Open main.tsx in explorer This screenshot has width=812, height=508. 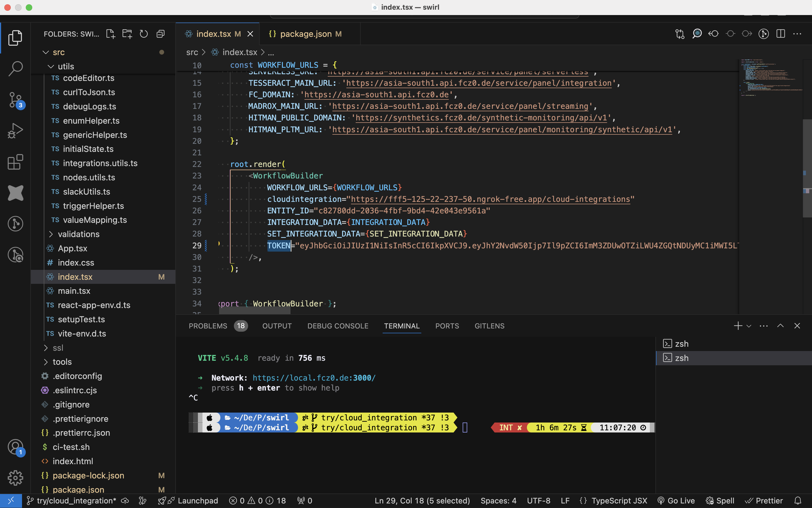click(x=103, y=291)
